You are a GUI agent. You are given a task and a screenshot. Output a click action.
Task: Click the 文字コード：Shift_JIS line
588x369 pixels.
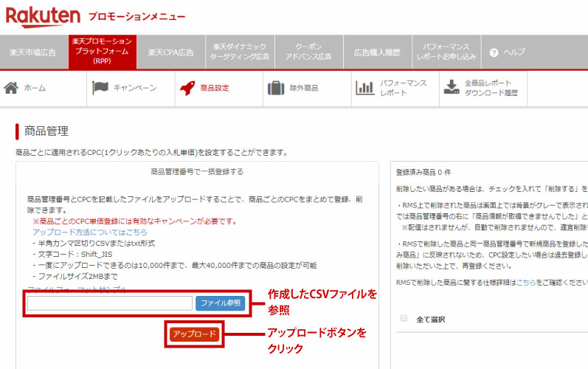[73, 255]
